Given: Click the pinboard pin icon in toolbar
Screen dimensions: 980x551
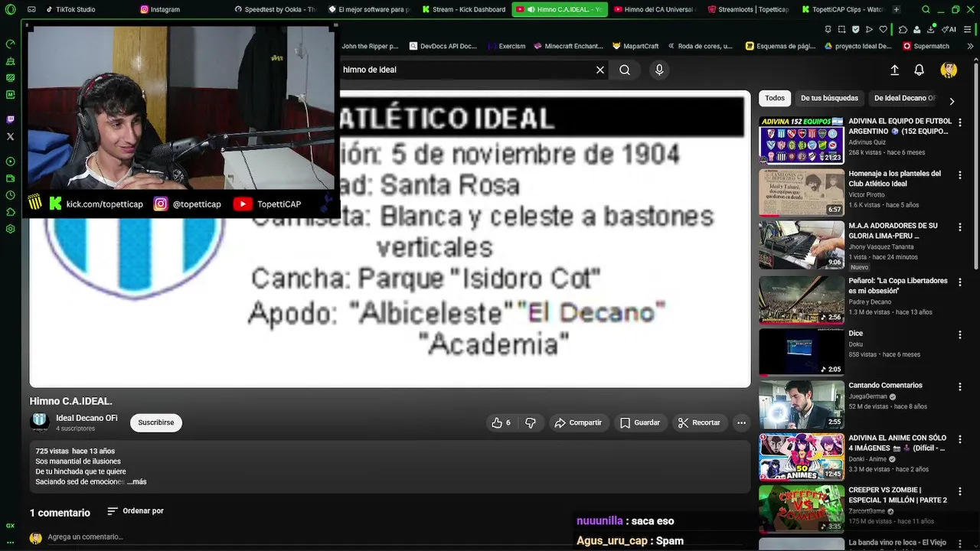Looking at the screenshot, I should tap(828, 29).
